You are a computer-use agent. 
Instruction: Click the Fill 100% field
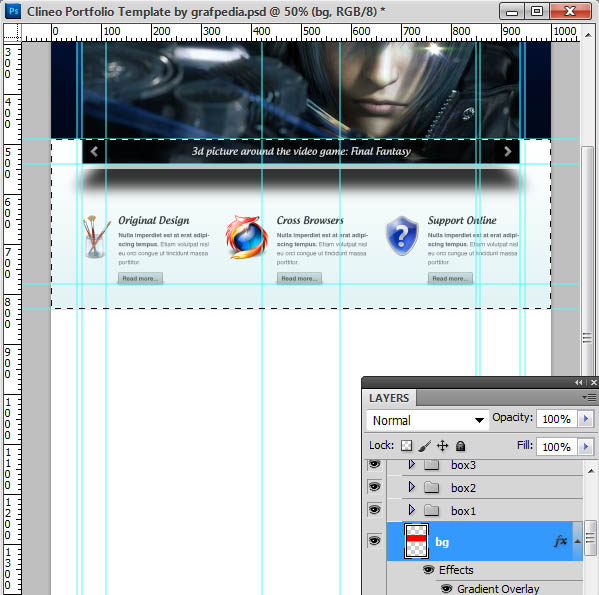pyautogui.click(x=557, y=446)
